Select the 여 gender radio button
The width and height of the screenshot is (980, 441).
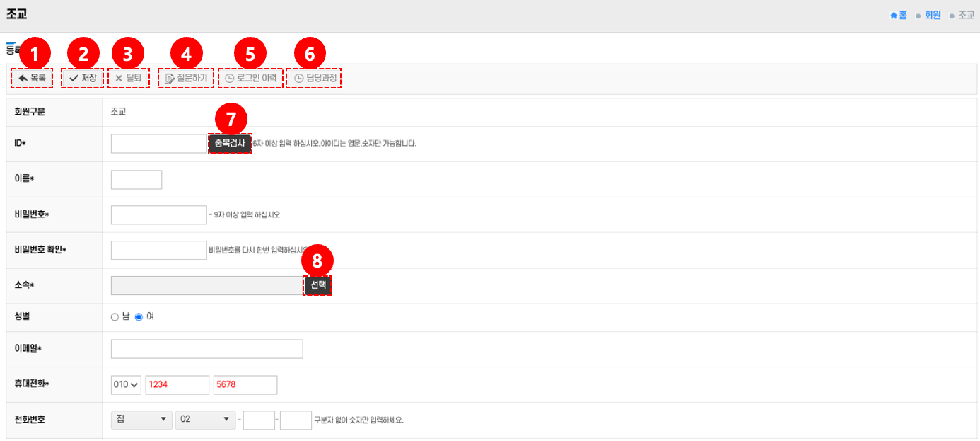(139, 317)
